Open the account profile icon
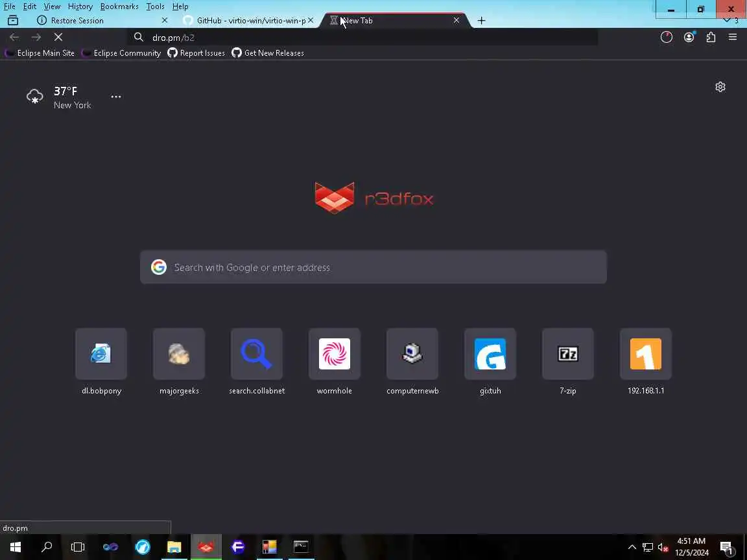This screenshot has width=747, height=560. [x=689, y=37]
